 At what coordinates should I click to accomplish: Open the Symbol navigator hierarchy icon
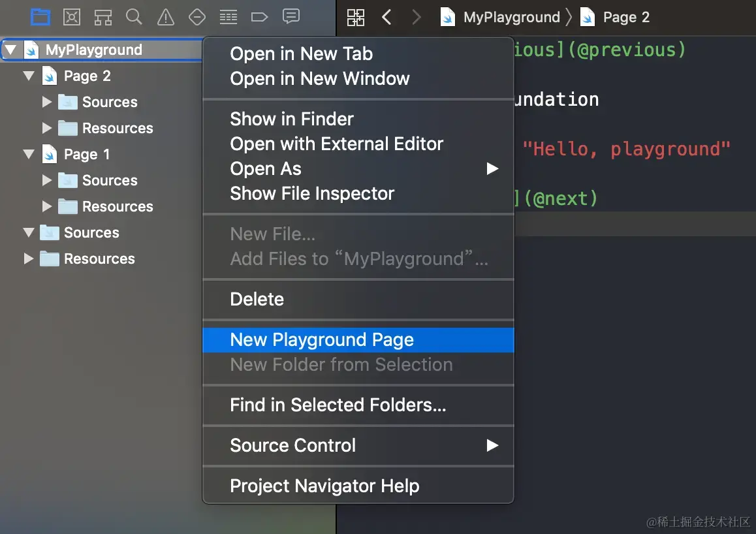102,18
